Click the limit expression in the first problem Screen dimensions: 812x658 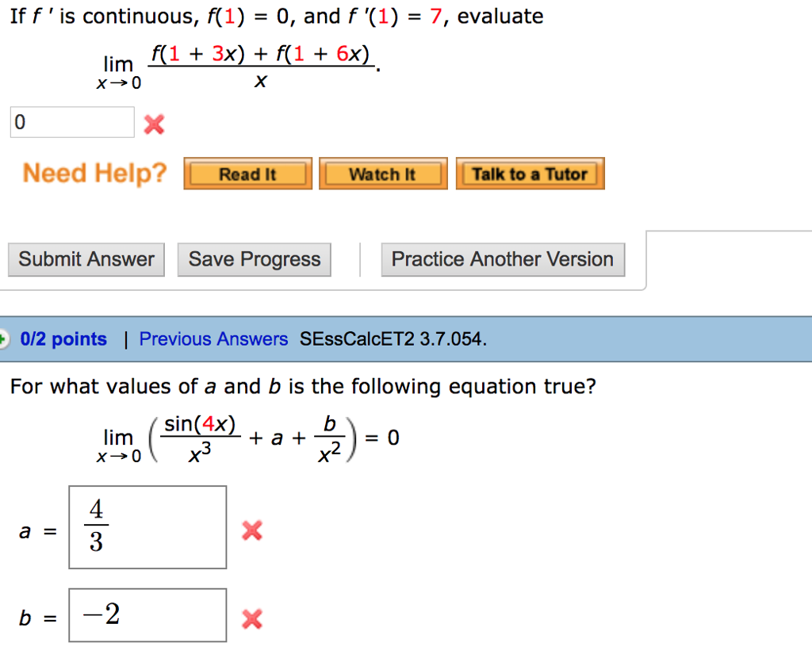tap(238, 65)
